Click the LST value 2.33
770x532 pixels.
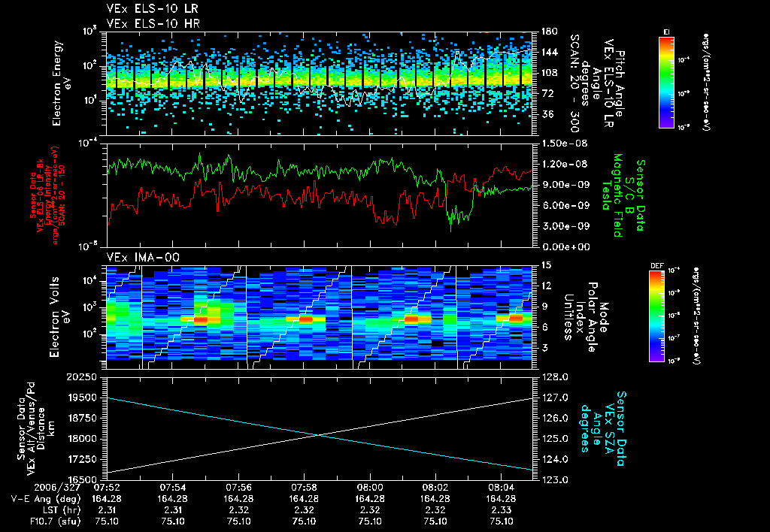tap(502, 510)
